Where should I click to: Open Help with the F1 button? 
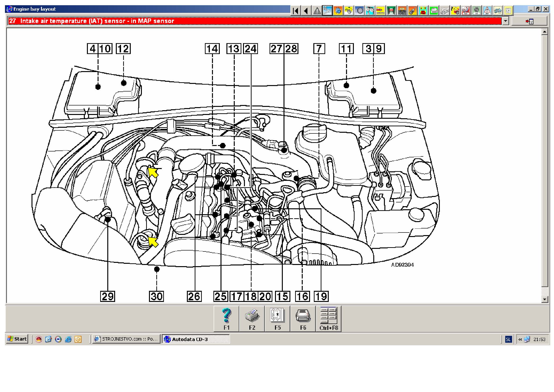point(226,319)
